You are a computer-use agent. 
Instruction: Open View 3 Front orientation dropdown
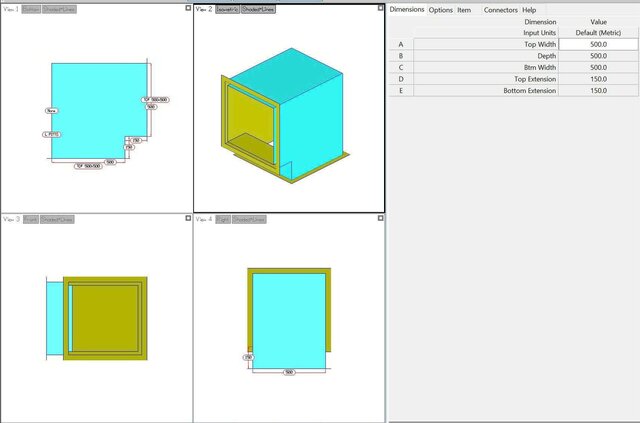click(31, 219)
